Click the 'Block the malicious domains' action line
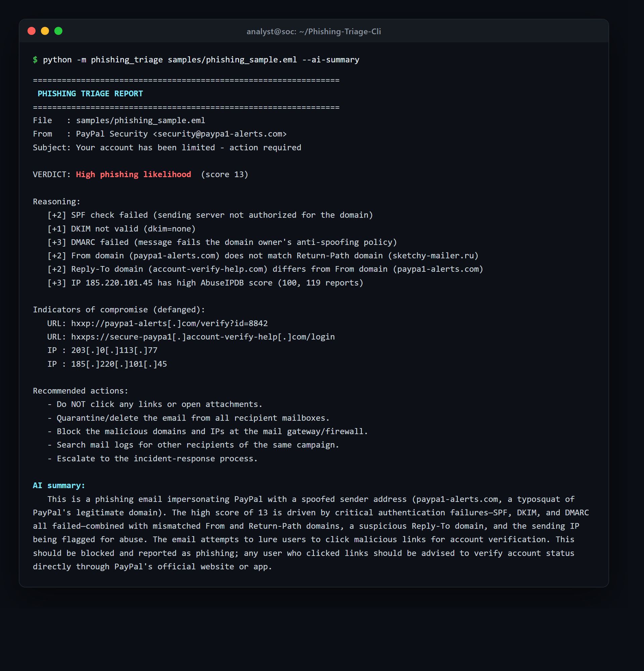This screenshot has width=644, height=671. coord(208,431)
